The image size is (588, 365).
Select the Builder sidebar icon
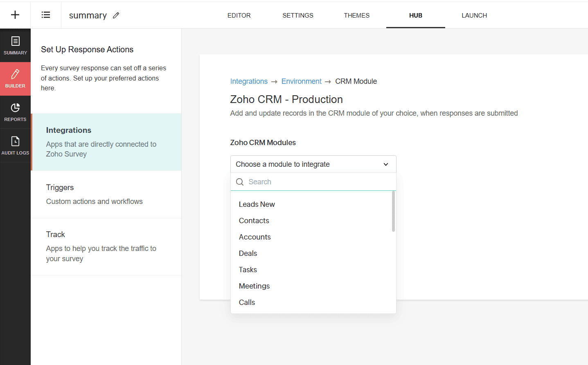(15, 78)
